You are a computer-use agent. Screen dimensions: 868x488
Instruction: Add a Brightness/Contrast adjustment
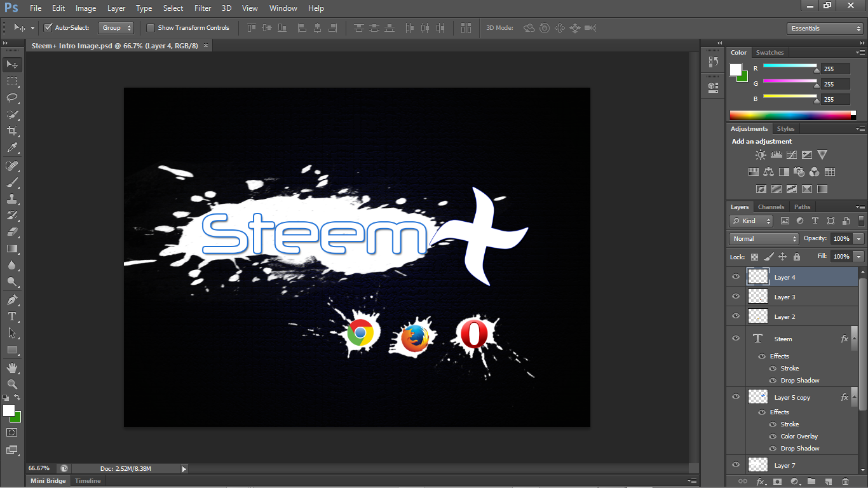[x=761, y=155]
